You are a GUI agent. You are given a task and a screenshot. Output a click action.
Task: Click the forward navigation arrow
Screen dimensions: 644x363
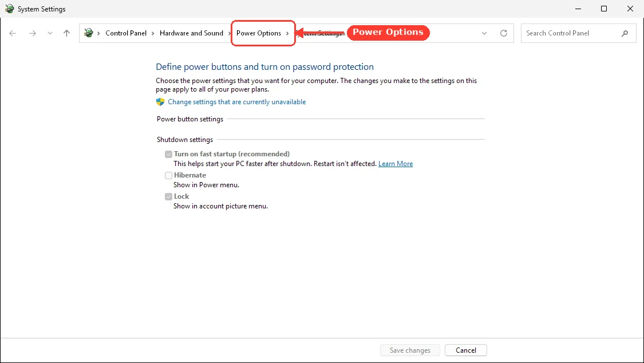[33, 33]
